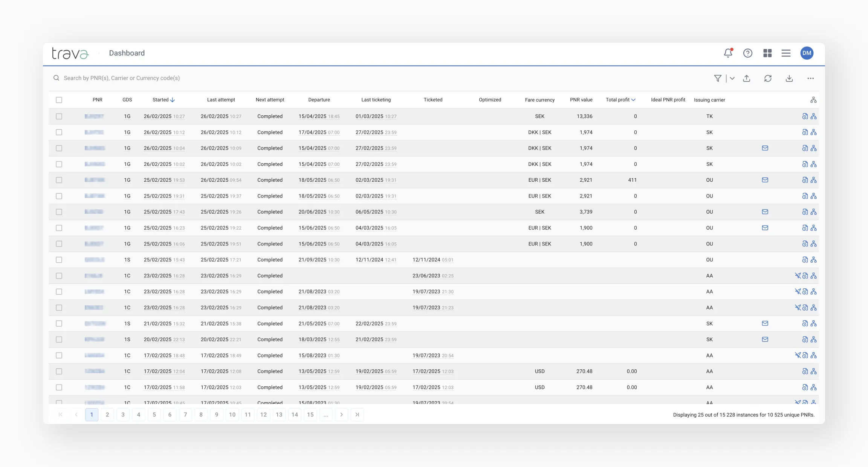868x467 pixels.
Task: Open history-file icon for row started 26/02/2025 10:27
Action: coord(805,116)
